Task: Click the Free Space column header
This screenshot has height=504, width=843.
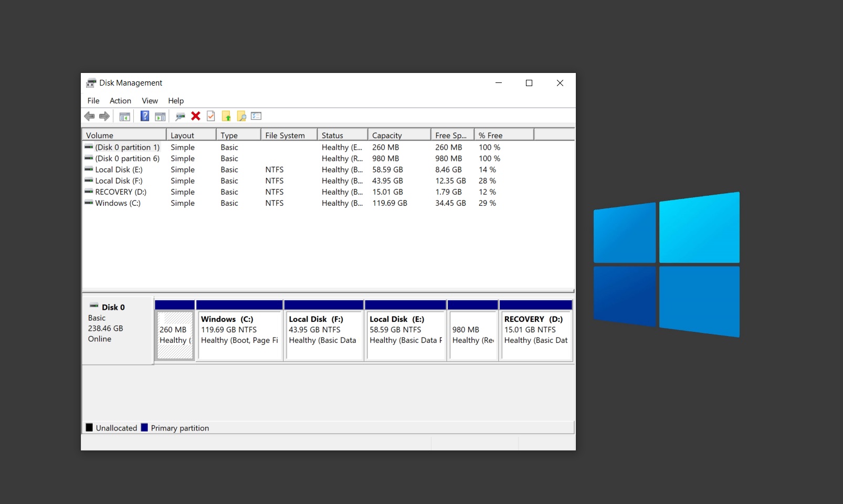Action: [450, 135]
